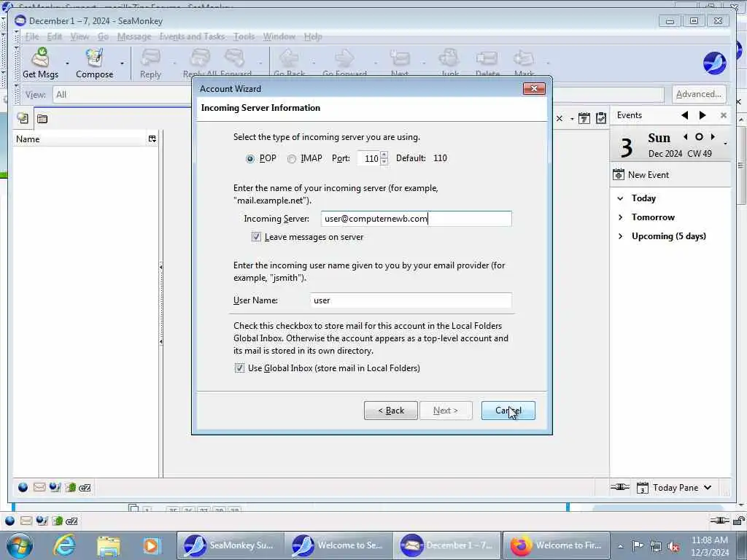This screenshot has width=747, height=560.
Task: Close the Events pane
Action: click(724, 115)
